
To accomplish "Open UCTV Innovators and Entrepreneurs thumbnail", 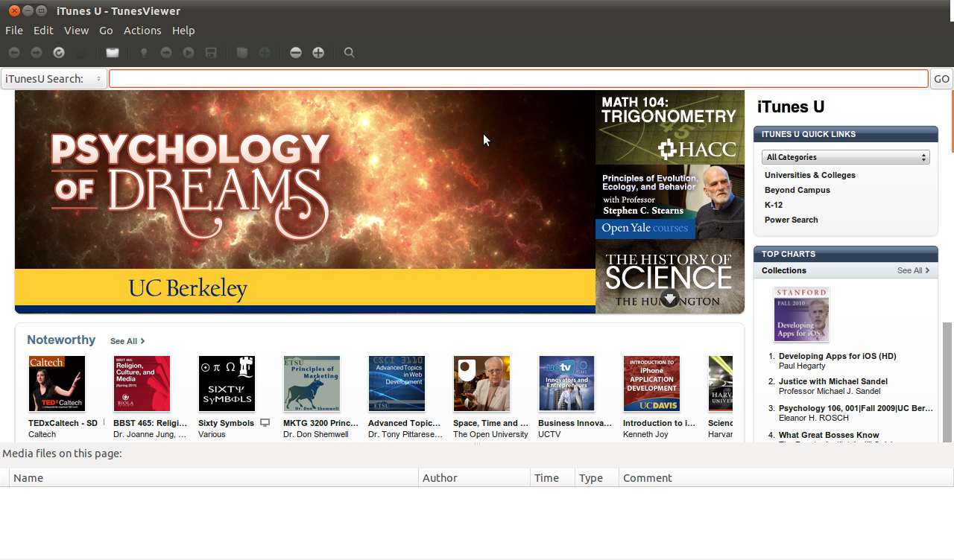I will pos(566,384).
